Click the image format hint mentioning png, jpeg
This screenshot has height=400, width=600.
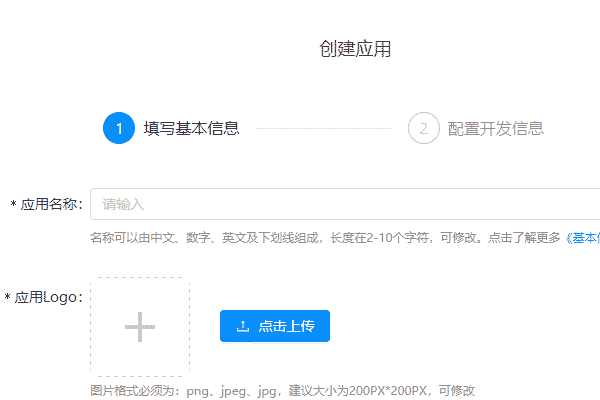point(282,390)
